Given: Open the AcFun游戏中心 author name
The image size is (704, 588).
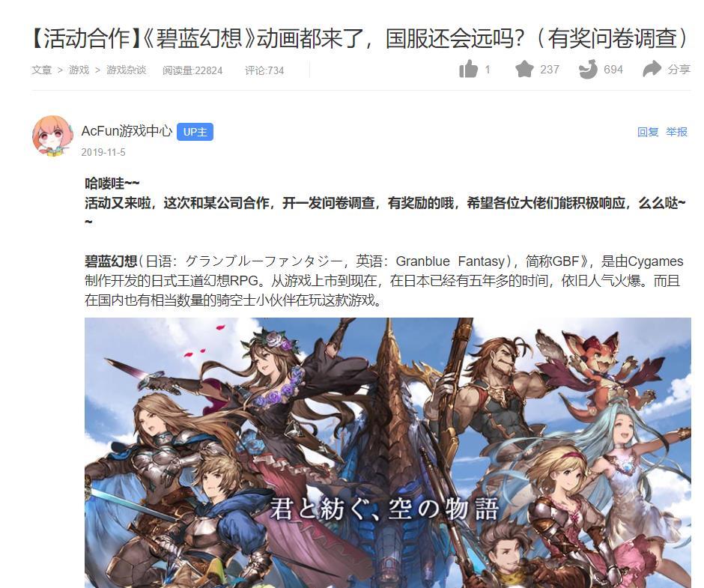Looking at the screenshot, I should (127, 131).
